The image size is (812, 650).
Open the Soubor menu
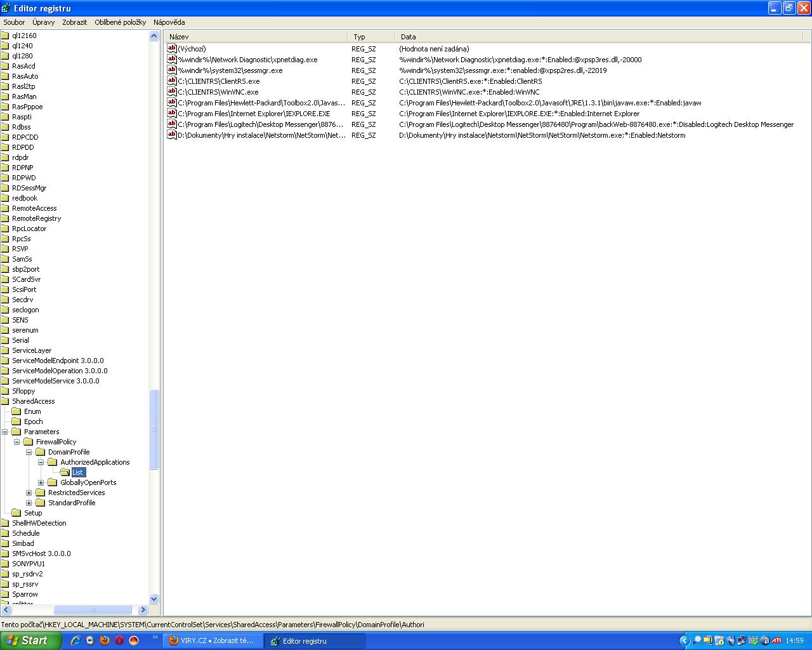coord(14,22)
